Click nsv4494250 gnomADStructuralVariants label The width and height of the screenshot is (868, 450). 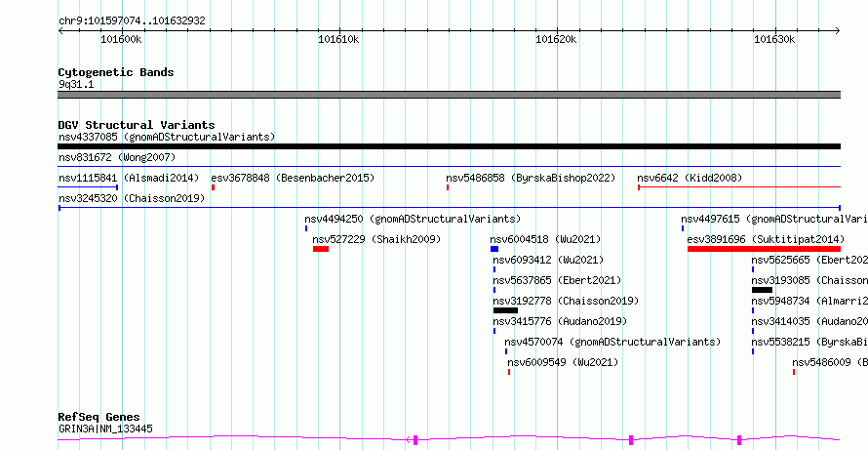(x=413, y=219)
